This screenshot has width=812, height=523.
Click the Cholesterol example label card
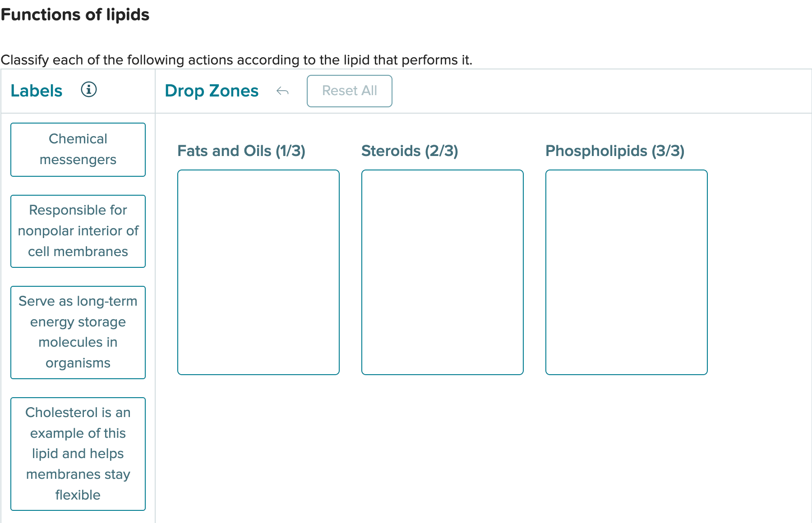[78, 454]
